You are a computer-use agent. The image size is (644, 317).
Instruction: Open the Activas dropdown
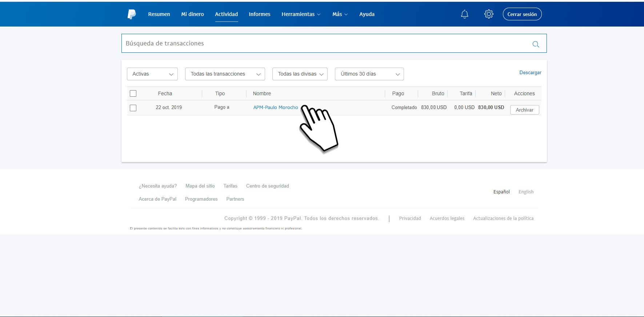(x=152, y=74)
